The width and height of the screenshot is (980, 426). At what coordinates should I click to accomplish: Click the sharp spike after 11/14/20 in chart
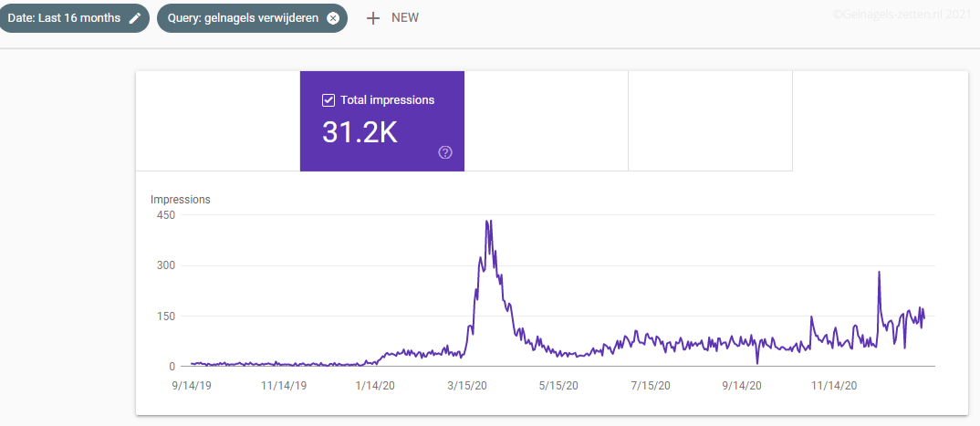879,273
